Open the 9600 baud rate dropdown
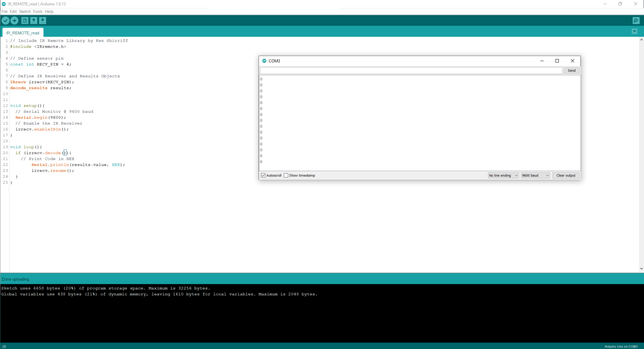Image resolution: width=644 pixels, height=349 pixels. 535,175
